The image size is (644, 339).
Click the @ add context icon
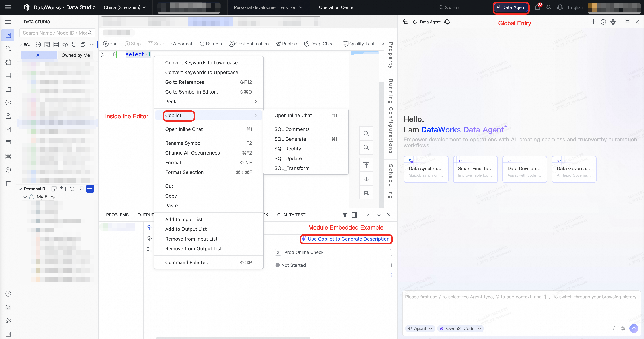tap(623, 328)
